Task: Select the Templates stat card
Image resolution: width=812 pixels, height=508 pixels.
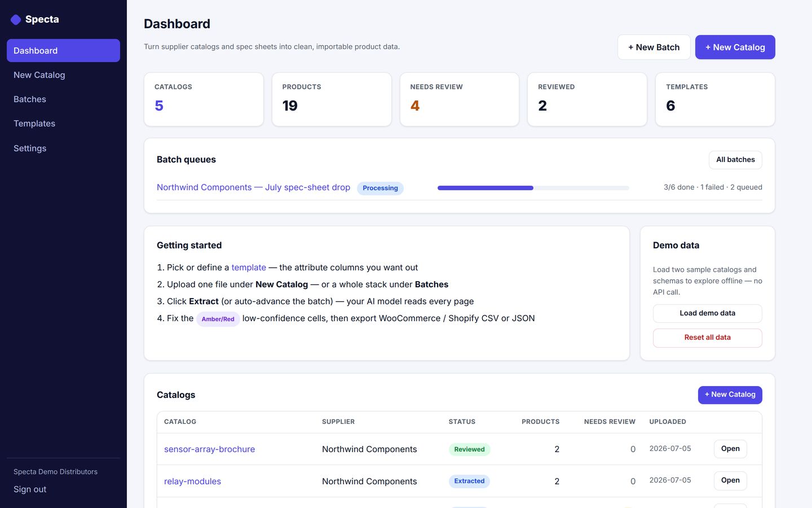Action: (x=715, y=99)
